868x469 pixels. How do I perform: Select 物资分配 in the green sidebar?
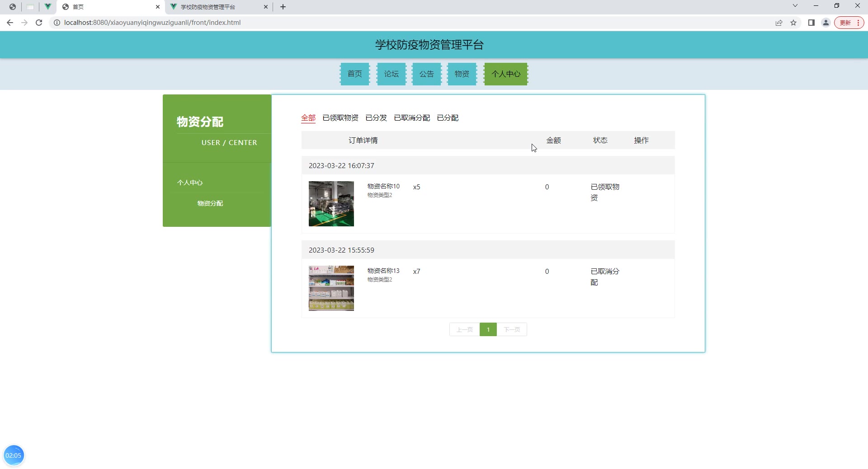pyautogui.click(x=210, y=203)
